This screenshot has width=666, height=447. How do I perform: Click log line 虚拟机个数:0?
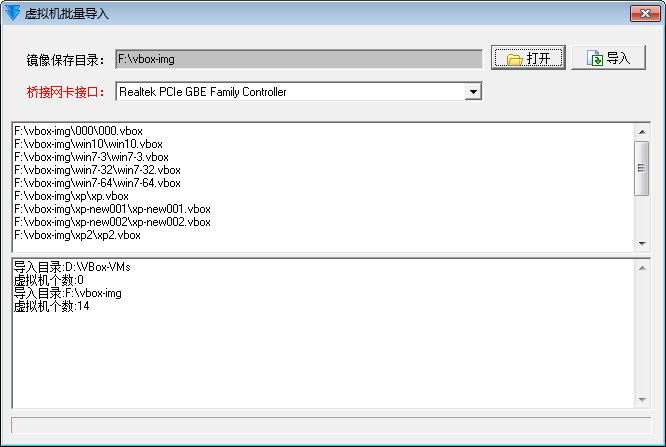point(48,280)
